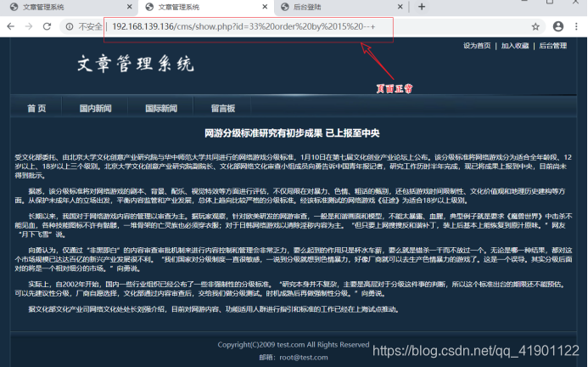This screenshot has width=588, height=367.
Task: Click paragraph starting with 实际上，自2002年开始
Action: 290,289
